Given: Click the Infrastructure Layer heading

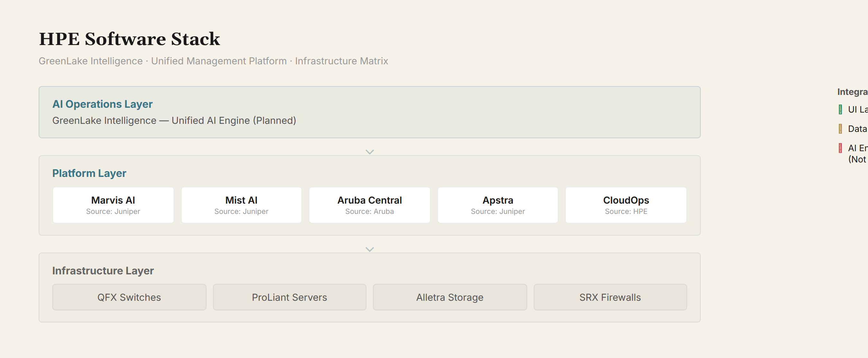Looking at the screenshot, I should pyautogui.click(x=103, y=271).
